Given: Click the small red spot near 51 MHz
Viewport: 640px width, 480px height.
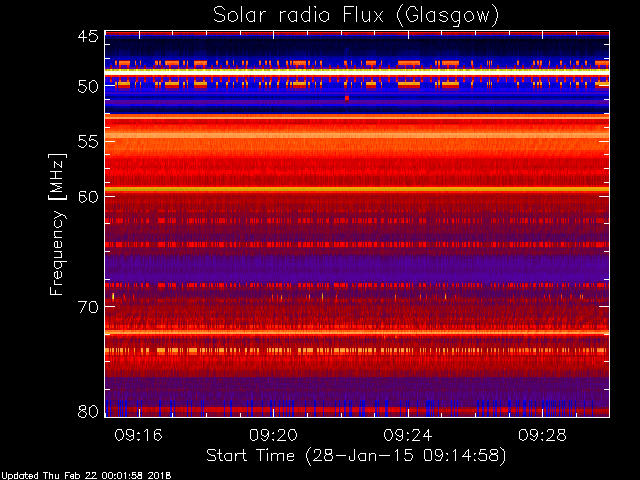Looking at the screenshot, I should pyautogui.click(x=347, y=98).
